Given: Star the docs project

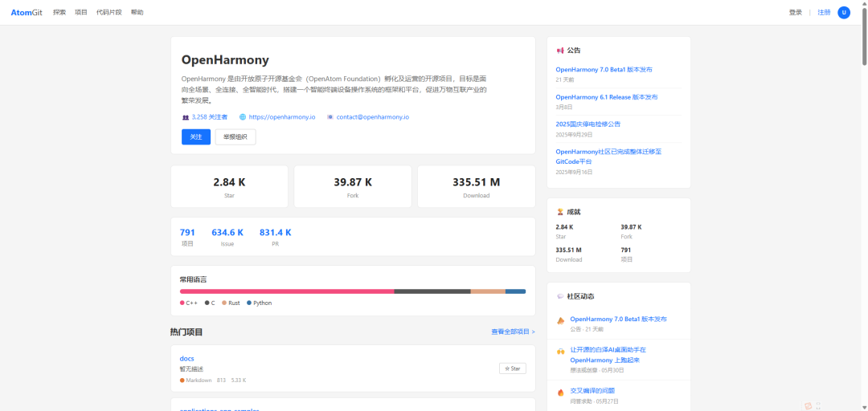Looking at the screenshot, I should pyautogui.click(x=513, y=368).
